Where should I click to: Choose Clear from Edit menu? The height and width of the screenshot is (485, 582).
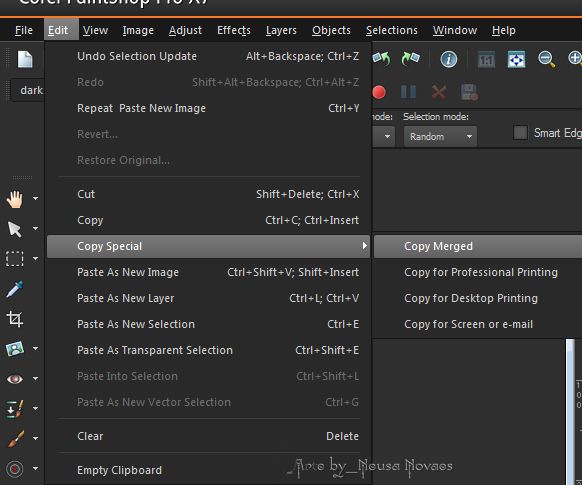pyautogui.click(x=209, y=436)
